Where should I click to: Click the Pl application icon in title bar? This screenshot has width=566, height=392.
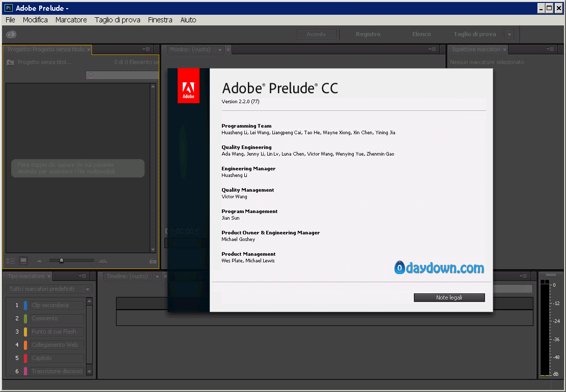coord(8,8)
